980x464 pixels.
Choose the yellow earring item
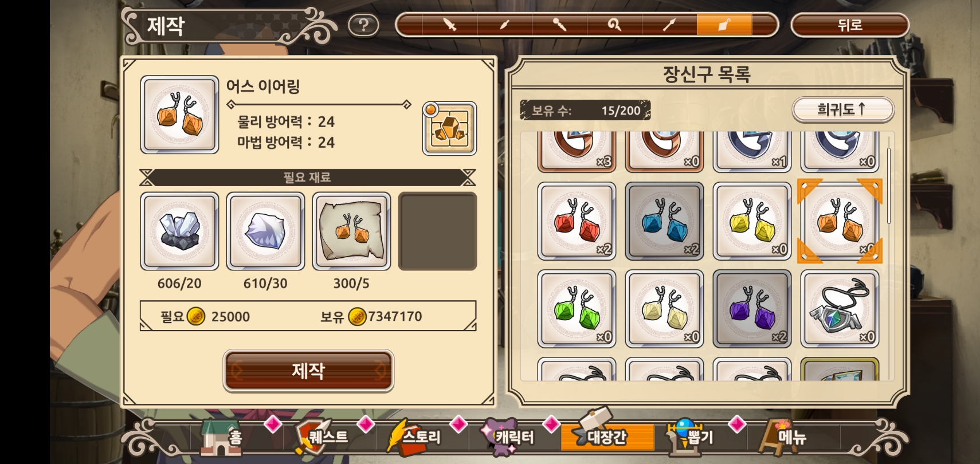pos(752,221)
